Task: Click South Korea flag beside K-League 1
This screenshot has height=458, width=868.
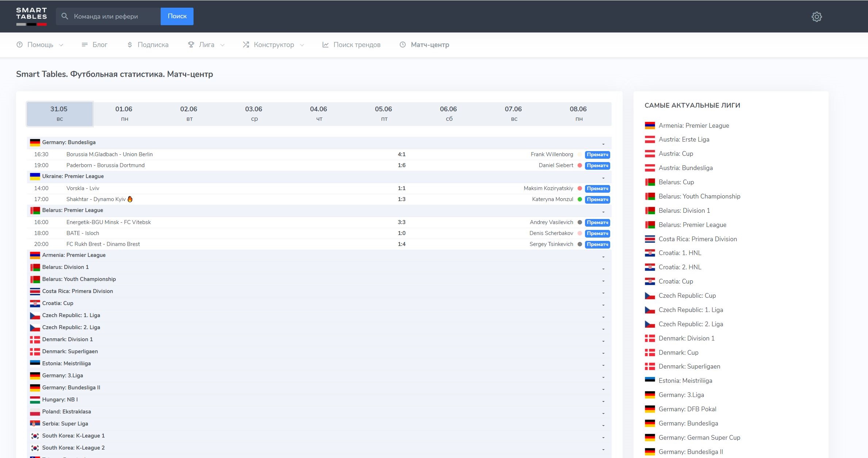Action: pyautogui.click(x=35, y=436)
